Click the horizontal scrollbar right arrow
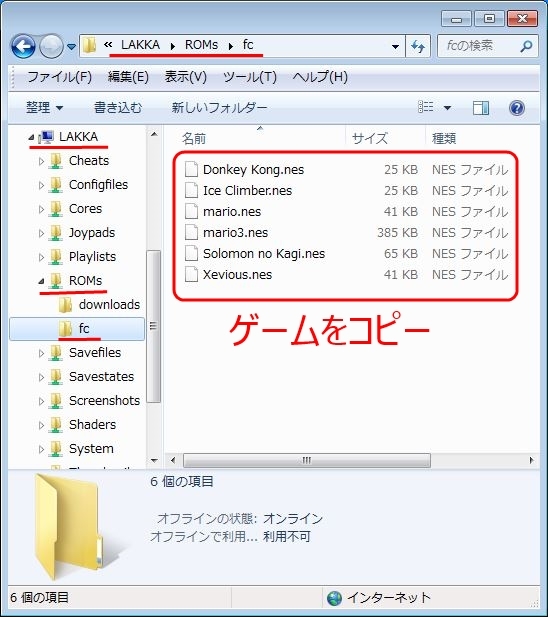Viewport: 548px width, 617px height. click(x=531, y=460)
